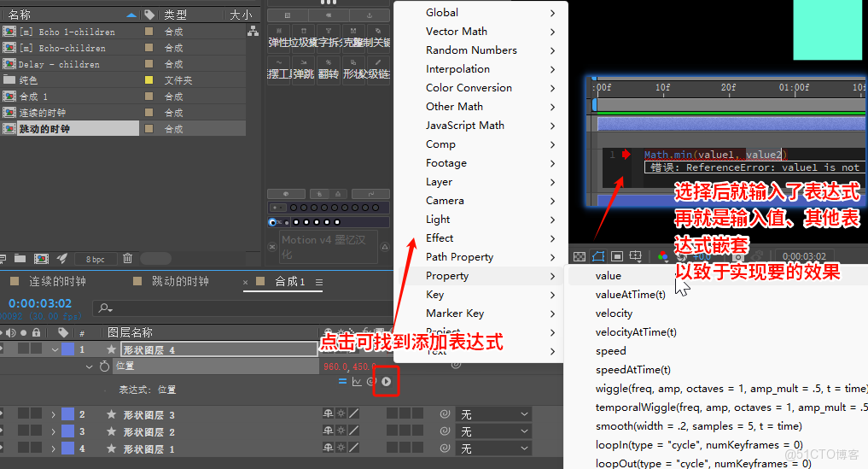Click the expression pick whip icon

tap(371, 381)
